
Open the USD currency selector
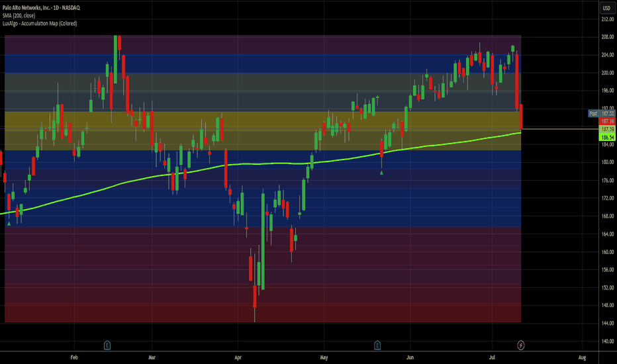606,8
